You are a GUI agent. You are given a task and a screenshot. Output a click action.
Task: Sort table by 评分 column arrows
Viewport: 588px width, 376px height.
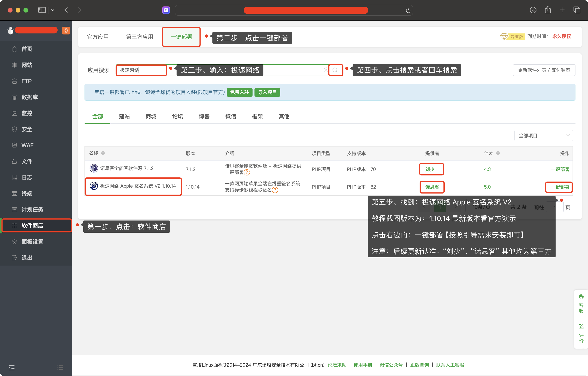[x=498, y=153]
